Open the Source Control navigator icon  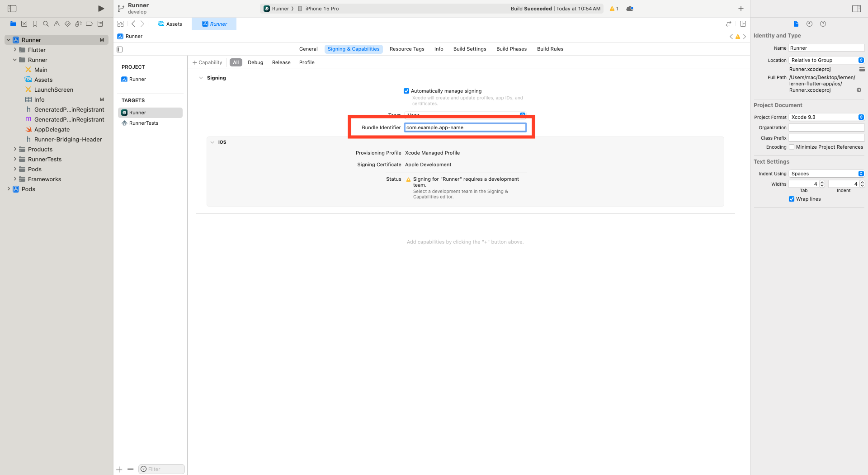coord(24,24)
